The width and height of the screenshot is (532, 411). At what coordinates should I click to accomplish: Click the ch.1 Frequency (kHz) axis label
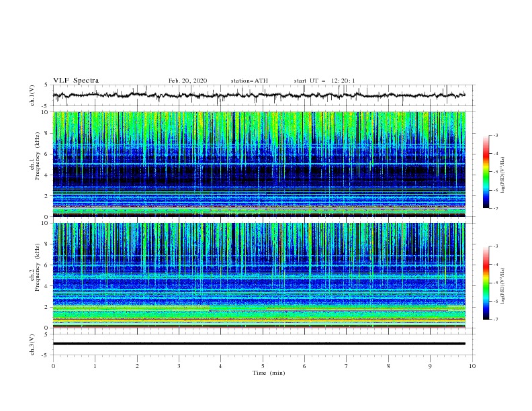pos(35,156)
